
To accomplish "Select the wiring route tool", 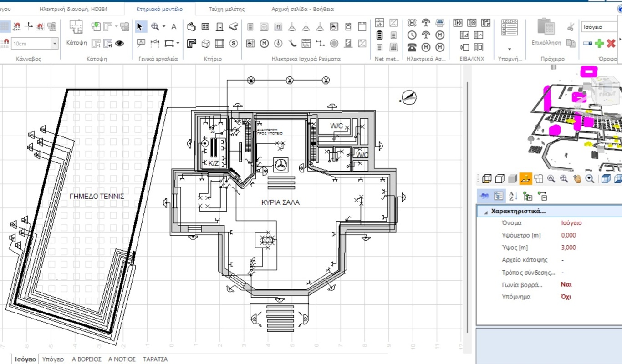I will [x=320, y=43].
